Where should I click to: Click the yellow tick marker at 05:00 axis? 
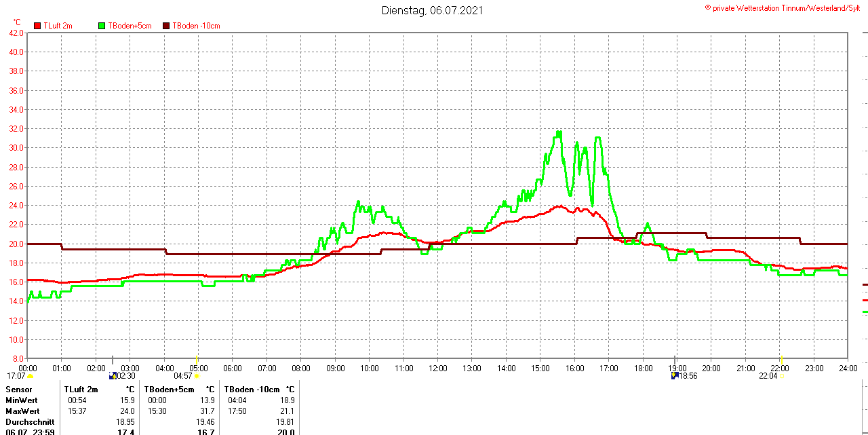pyautogui.click(x=197, y=358)
